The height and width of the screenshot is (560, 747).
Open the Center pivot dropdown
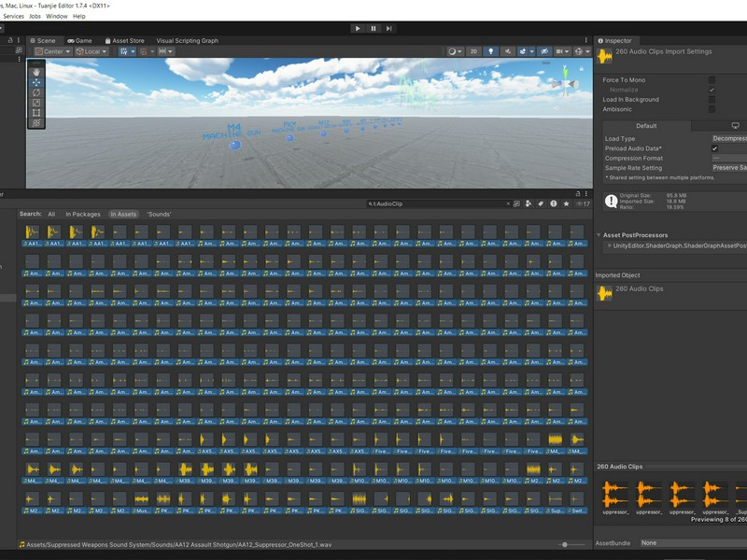point(53,51)
